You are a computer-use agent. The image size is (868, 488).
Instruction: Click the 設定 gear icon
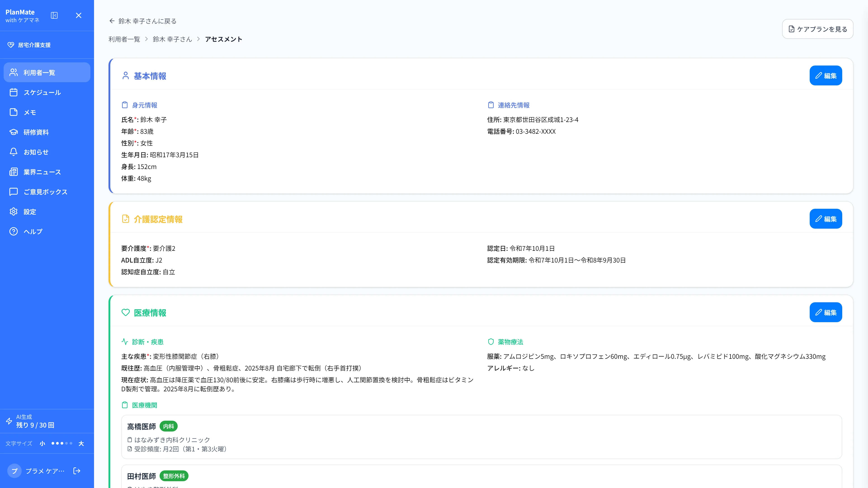(14, 211)
